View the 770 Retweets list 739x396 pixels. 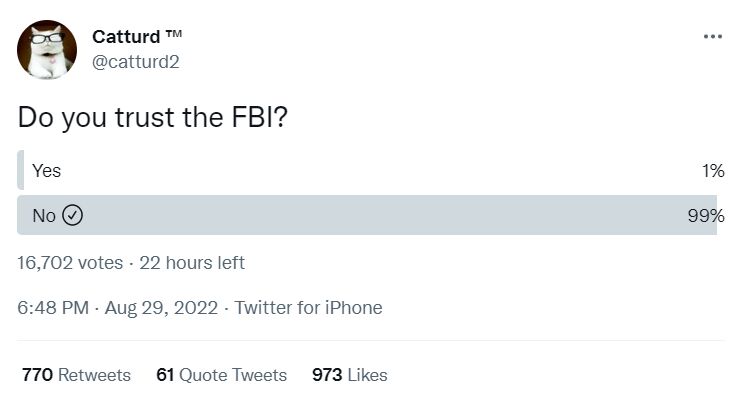tap(76, 375)
